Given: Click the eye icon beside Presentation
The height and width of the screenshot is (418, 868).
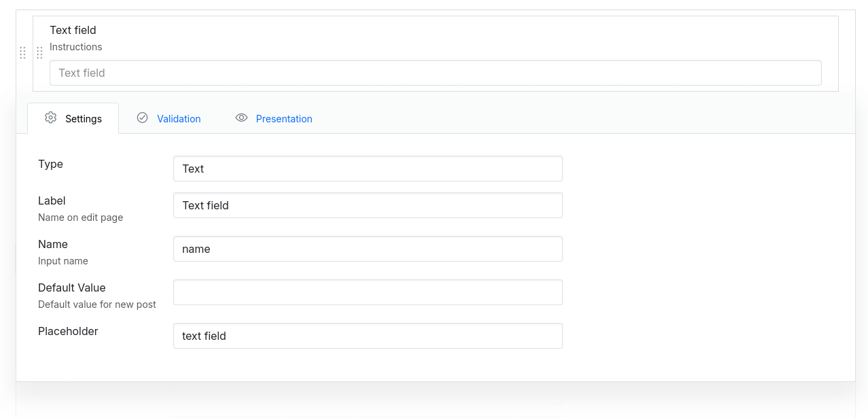Looking at the screenshot, I should (241, 118).
